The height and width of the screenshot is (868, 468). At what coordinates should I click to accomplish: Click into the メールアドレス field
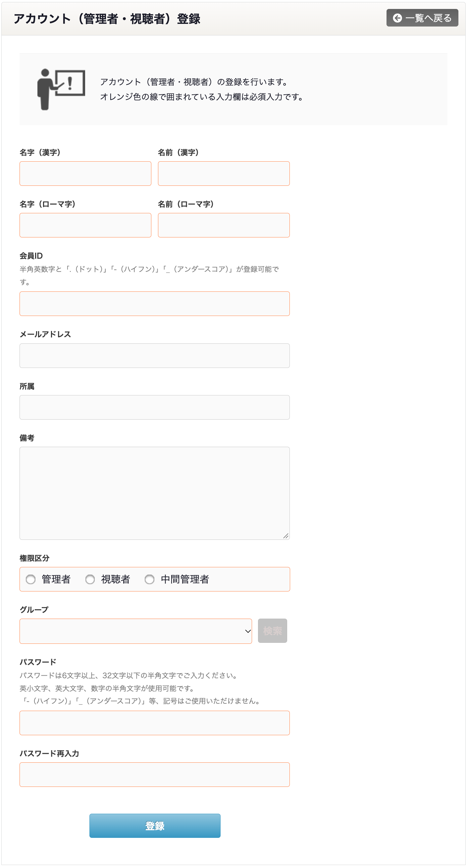(x=155, y=355)
